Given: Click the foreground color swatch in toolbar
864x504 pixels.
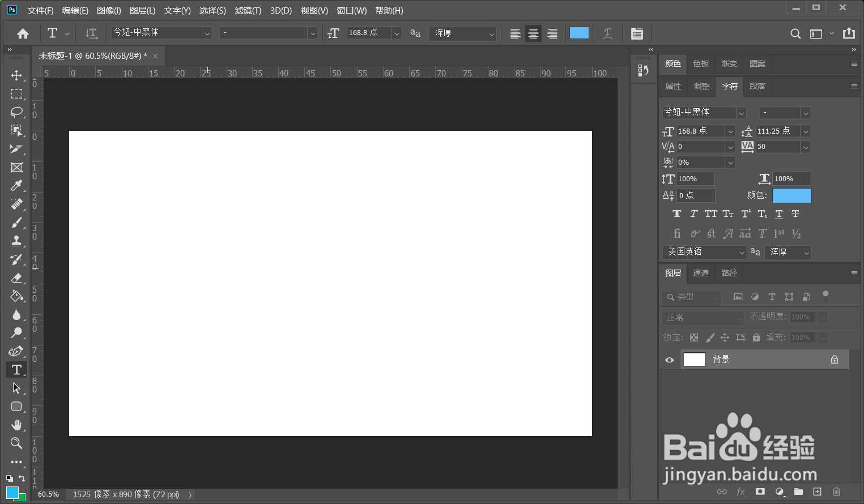Looking at the screenshot, I should pyautogui.click(x=12, y=492).
